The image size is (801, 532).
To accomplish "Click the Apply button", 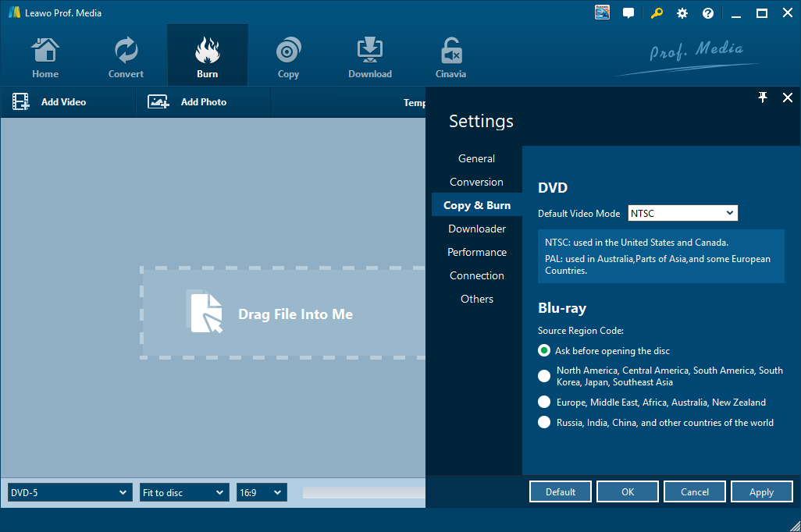I will (x=761, y=491).
